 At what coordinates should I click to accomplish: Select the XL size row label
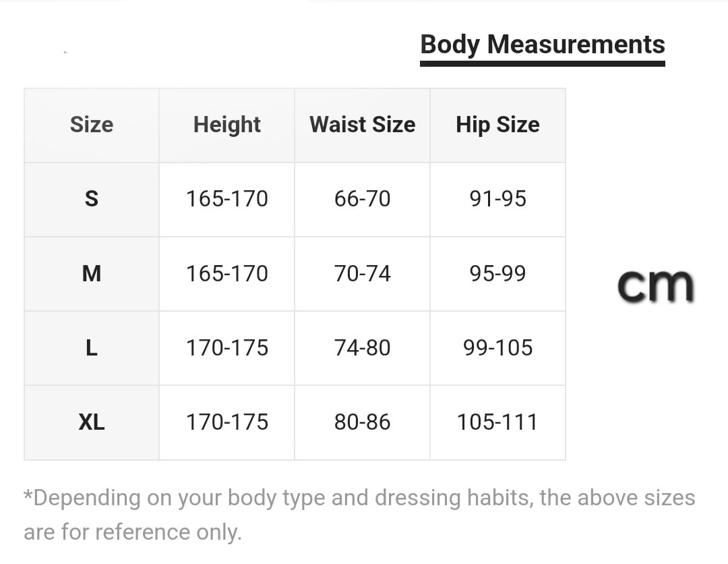pyautogui.click(x=92, y=422)
